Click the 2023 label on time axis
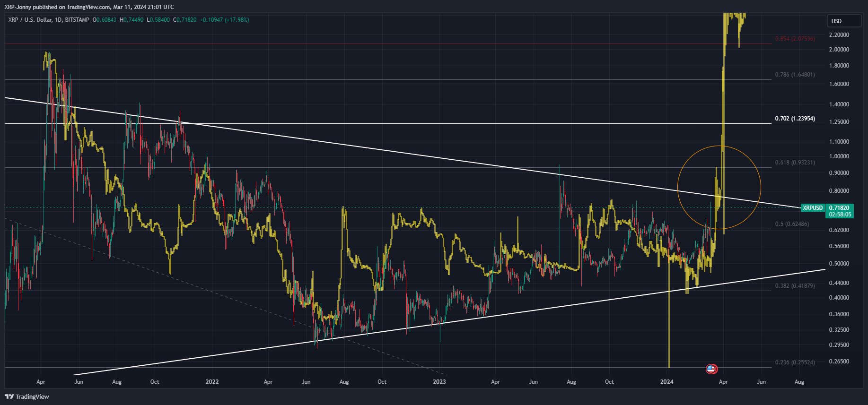The width and height of the screenshot is (868, 405). [439, 382]
